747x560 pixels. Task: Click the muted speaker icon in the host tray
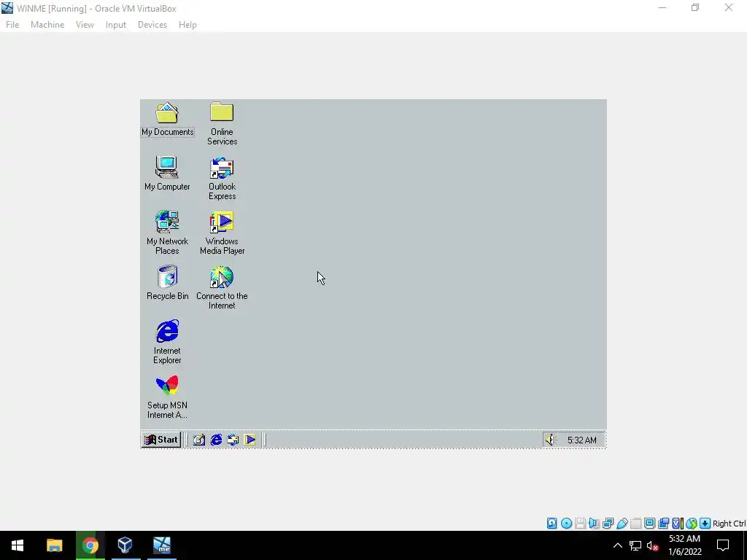(x=653, y=545)
